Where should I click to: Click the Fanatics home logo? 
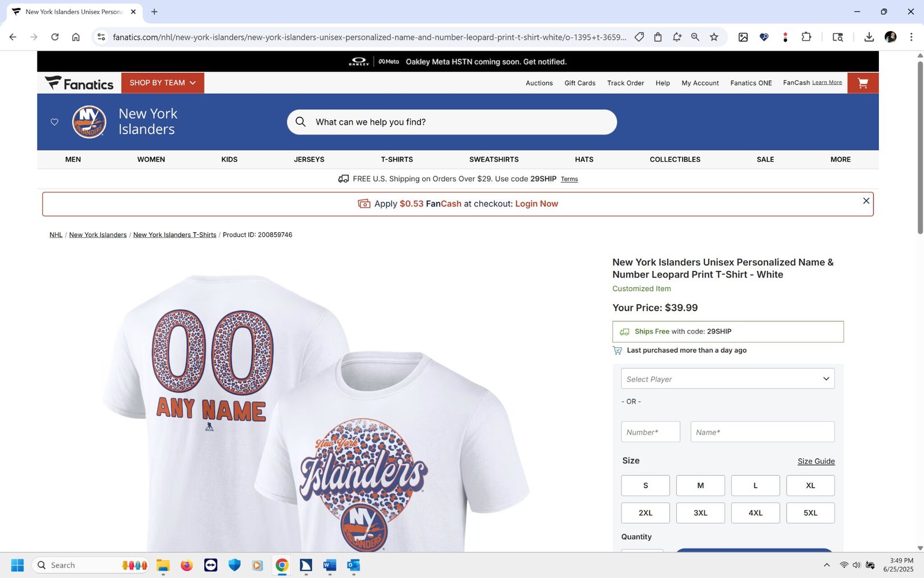click(x=79, y=83)
